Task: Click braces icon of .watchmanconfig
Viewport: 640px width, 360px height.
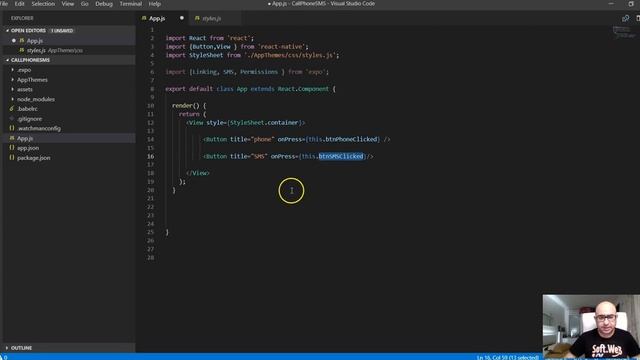Action: pyautogui.click(x=11, y=128)
